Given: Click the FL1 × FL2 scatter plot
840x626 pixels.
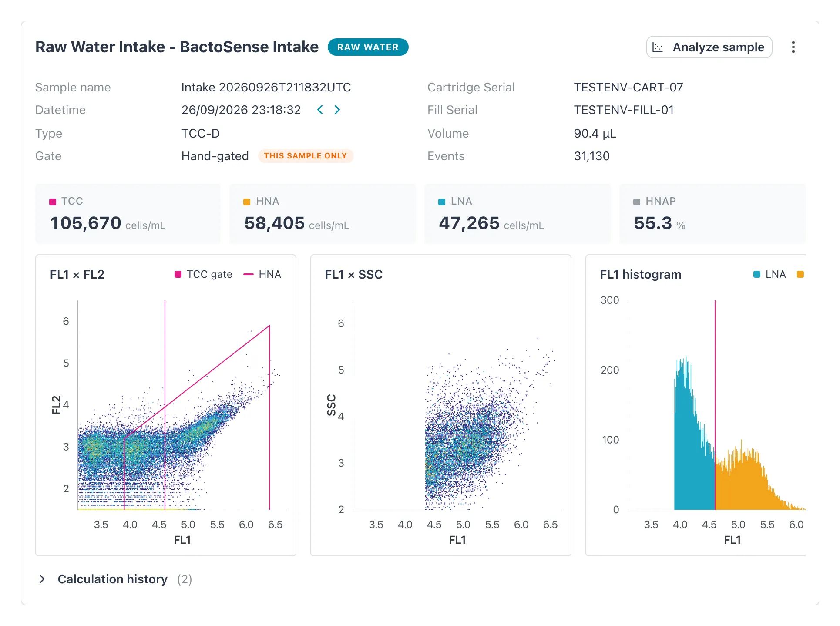Looking at the screenshot, I should tap(182, 405).
